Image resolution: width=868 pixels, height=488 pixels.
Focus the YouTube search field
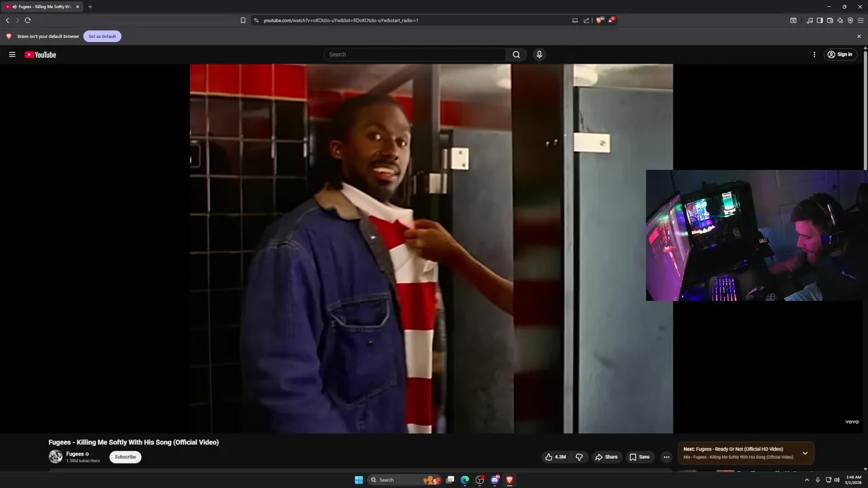(414, 54)
